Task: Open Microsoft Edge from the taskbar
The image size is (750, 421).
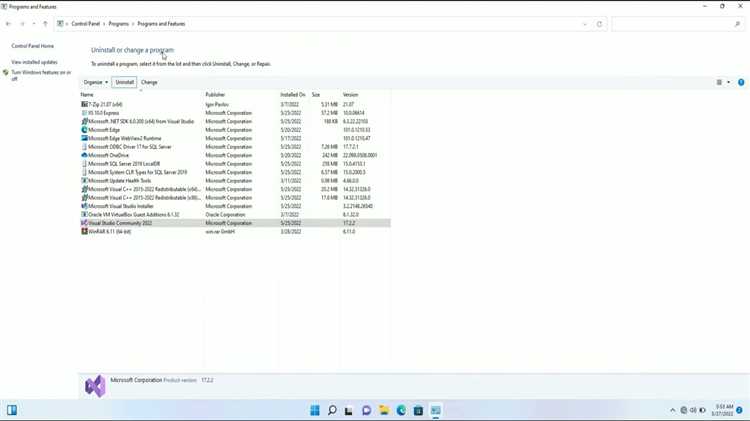Action: point(401,410)
